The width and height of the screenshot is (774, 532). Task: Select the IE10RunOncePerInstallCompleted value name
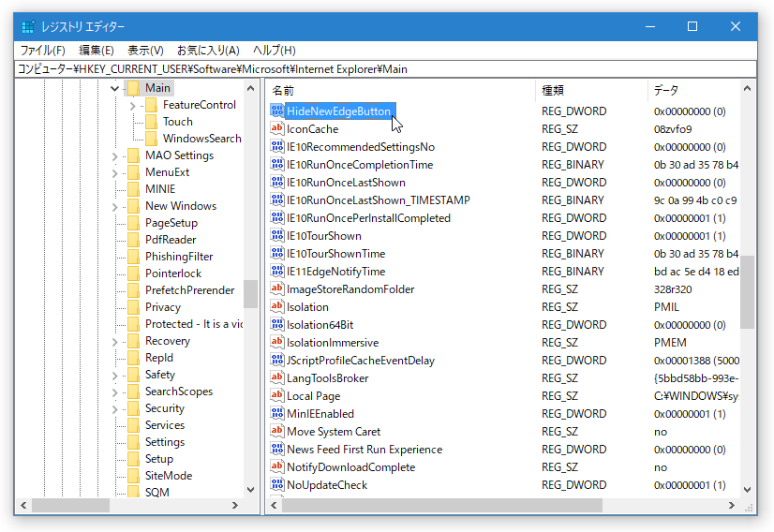click(x=368, y=217)
